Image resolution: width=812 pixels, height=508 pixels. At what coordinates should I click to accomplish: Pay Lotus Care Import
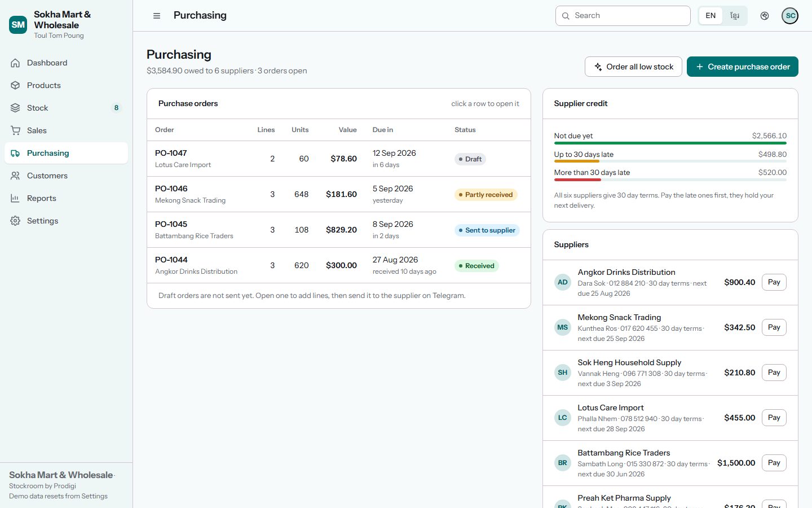(x=774, y=418)
